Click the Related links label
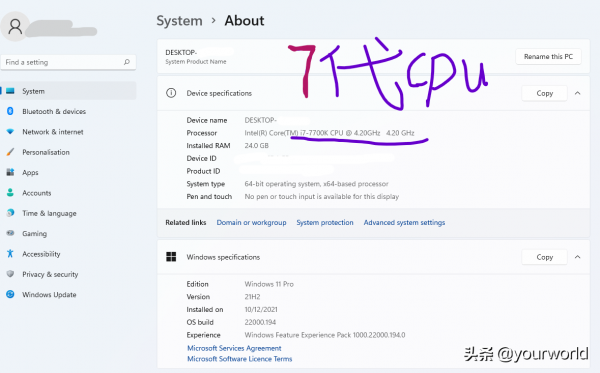The image size is (600, 373). click(186, 222)
